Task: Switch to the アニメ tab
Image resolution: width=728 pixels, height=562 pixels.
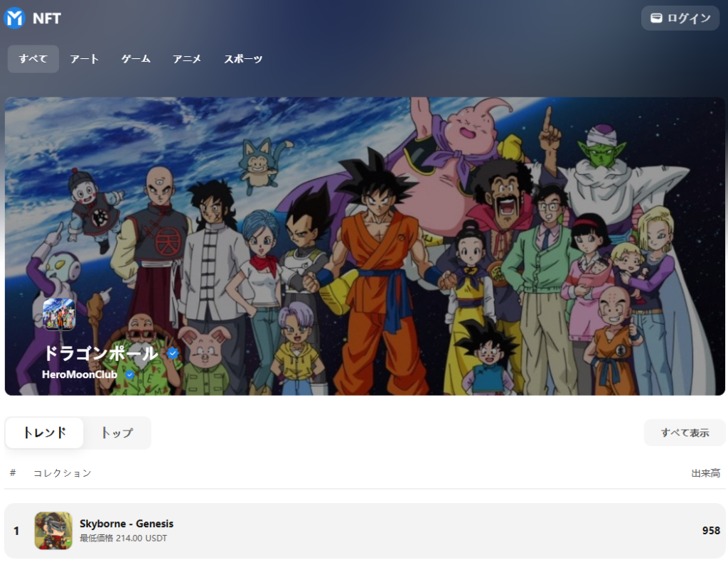Action: (186, 59)
